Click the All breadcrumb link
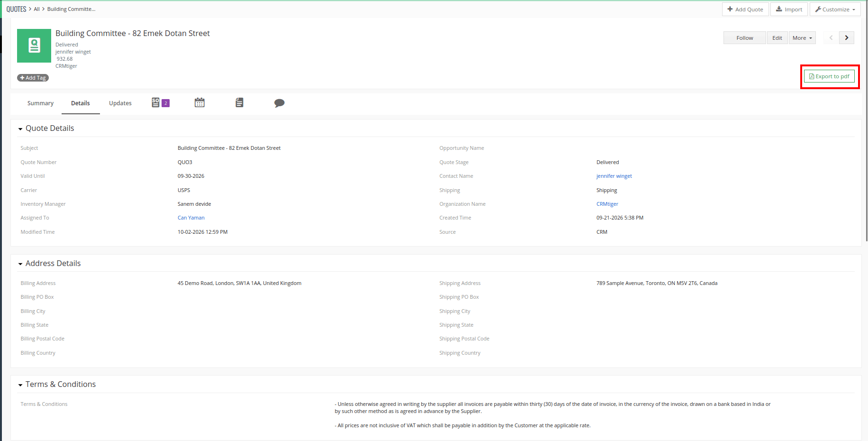868x441 pixels. (x=37, y=9)
